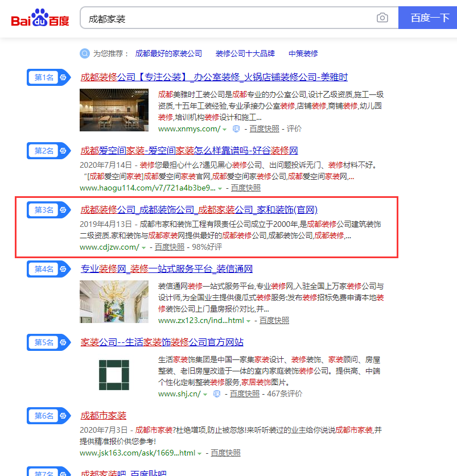Select suggested search 装修公司十大品牌

[245, 53]
